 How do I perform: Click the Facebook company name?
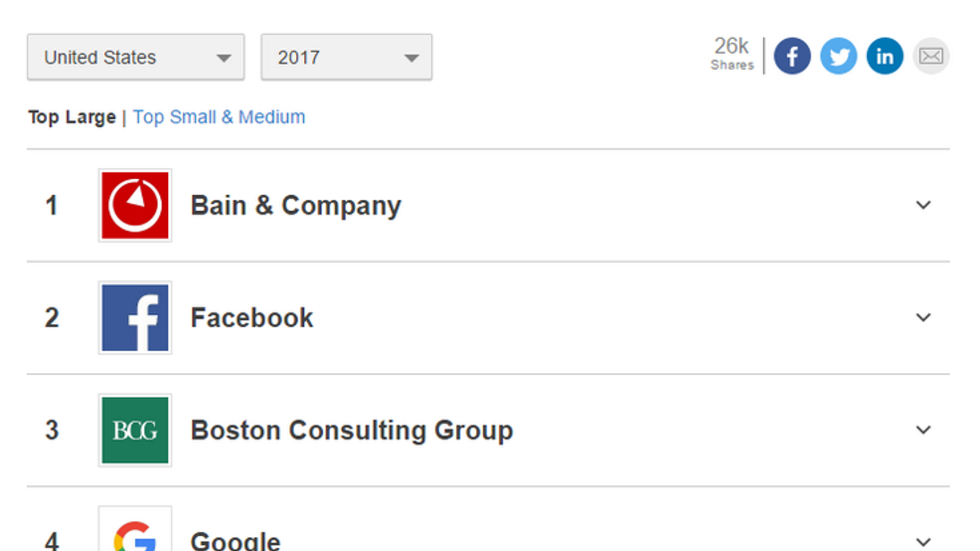[252, 318]
